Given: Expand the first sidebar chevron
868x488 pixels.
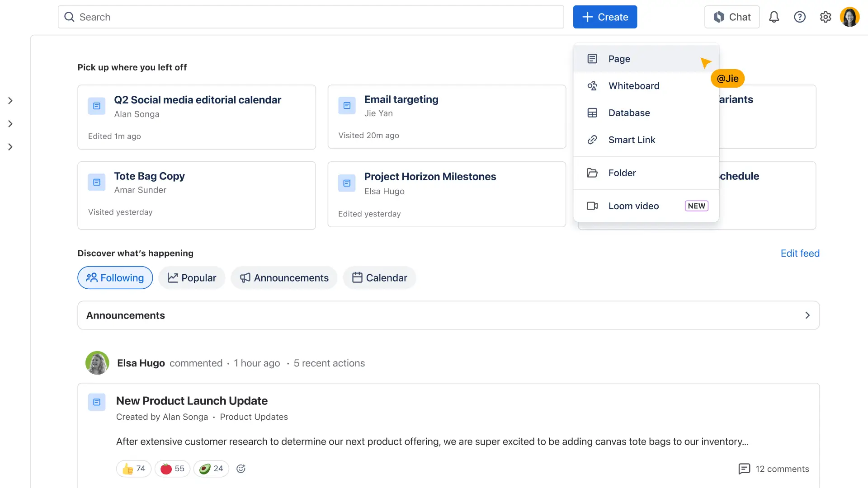Looking at the screenshot, I should [10, 101].
